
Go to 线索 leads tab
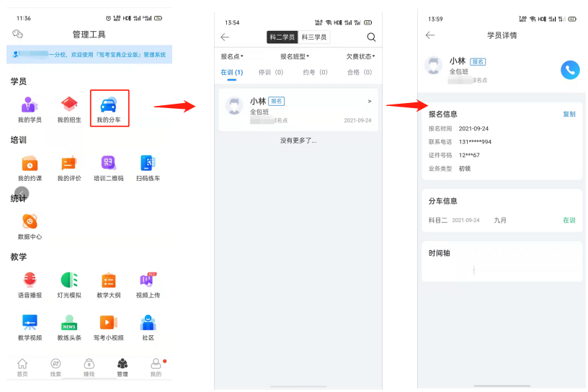55,367
